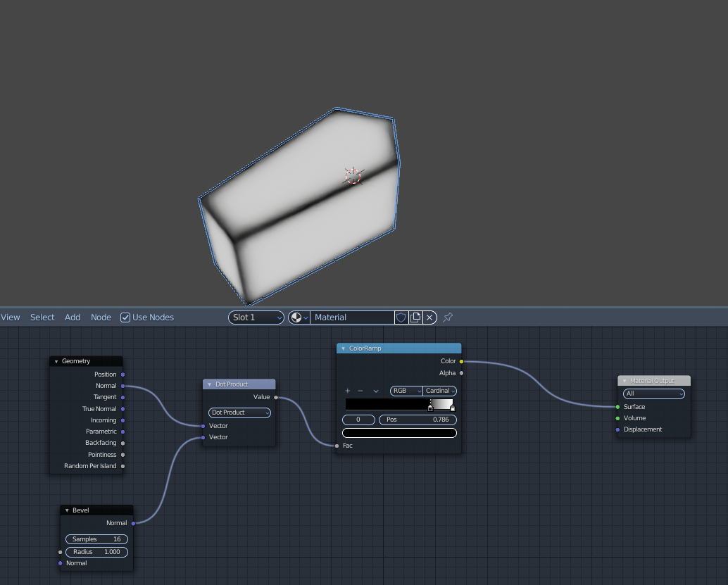The image size is (728, 585).
Task: Click the Random Per Island output socket
Action: (x=123, y=466)
